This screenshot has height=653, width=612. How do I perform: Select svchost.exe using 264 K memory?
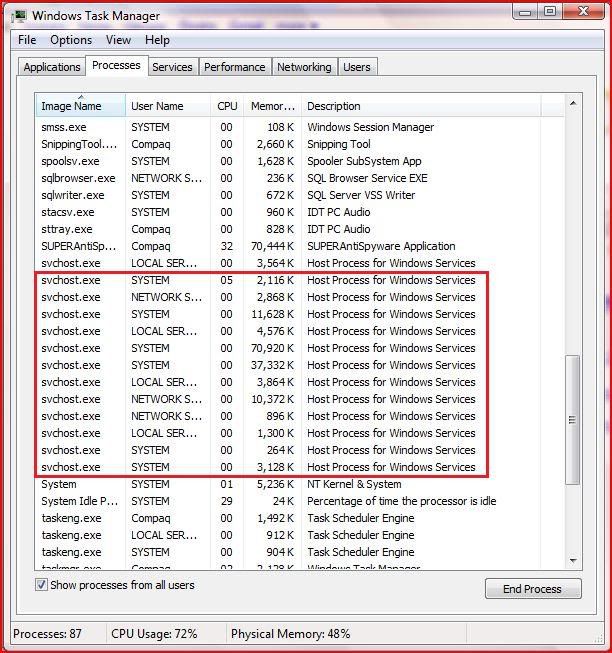(300, 450)
